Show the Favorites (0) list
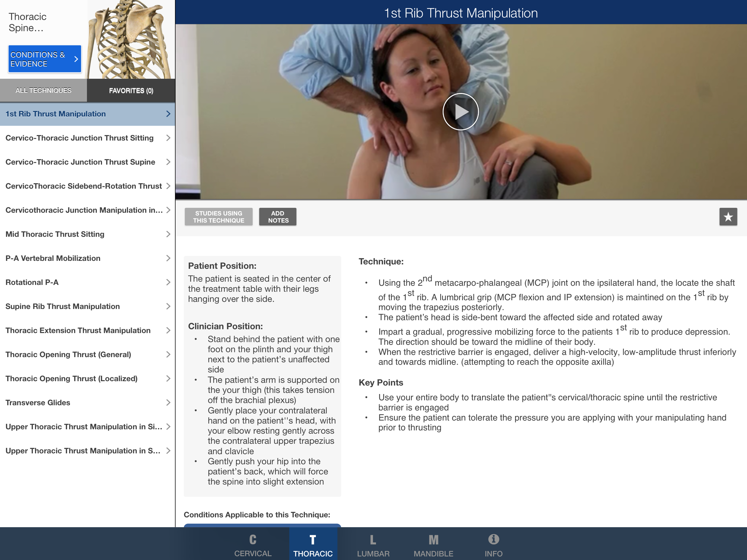This screenshot has height=560, width=747. (x=131, y=91)
